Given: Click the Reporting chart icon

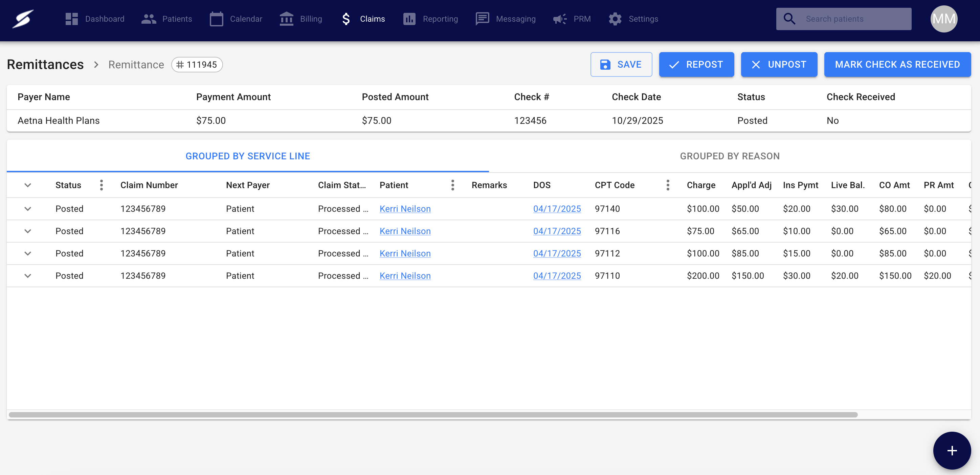Looking at the screenshot, I should click(409, 19).
